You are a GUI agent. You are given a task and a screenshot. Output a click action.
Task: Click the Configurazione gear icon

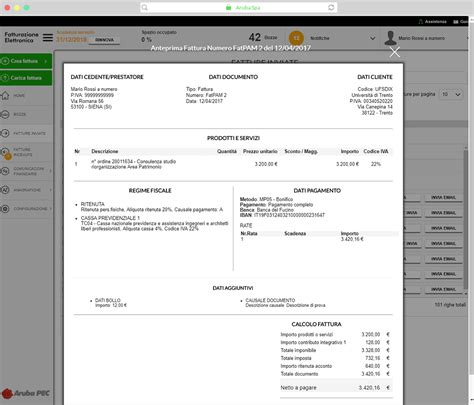pos(5,209)
